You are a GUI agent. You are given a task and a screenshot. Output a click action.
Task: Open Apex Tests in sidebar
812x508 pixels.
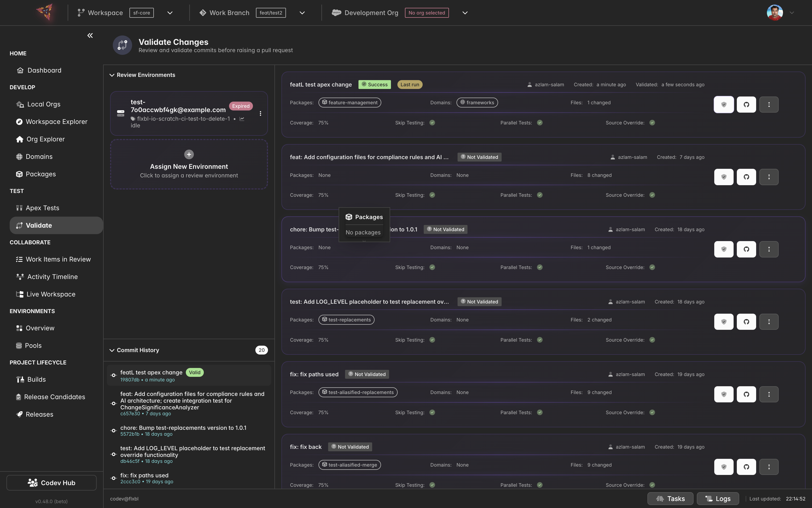point(43,208)
